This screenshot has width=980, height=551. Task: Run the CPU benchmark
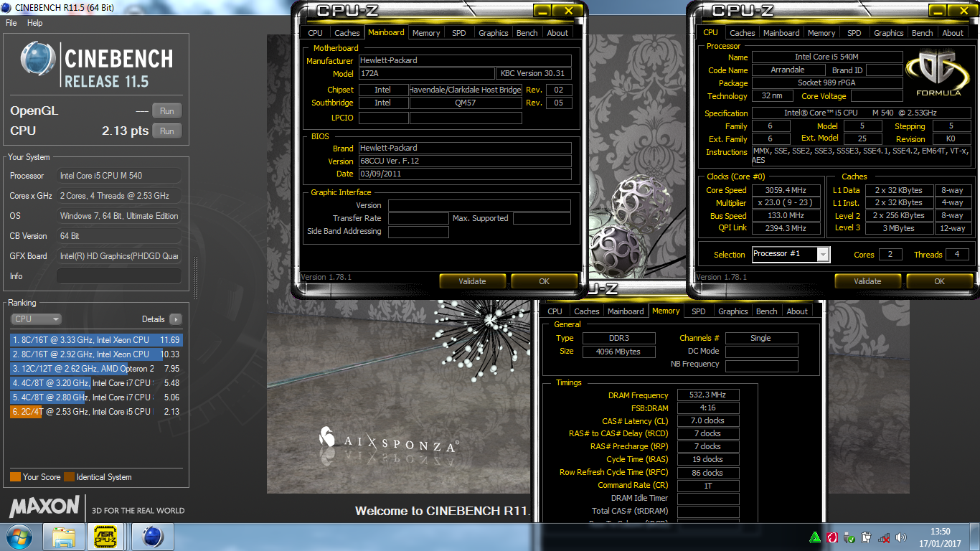167,131
